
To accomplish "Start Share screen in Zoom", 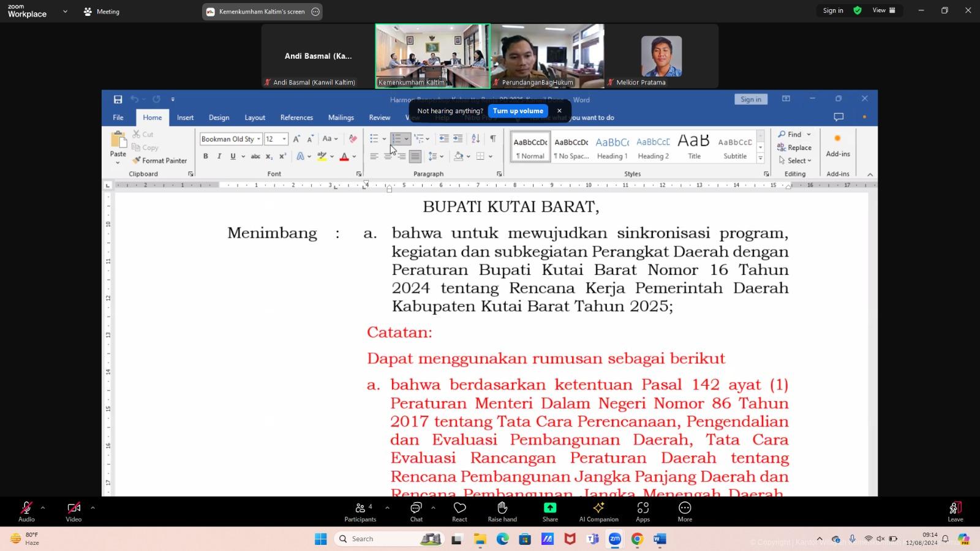I will coord(550,512).
